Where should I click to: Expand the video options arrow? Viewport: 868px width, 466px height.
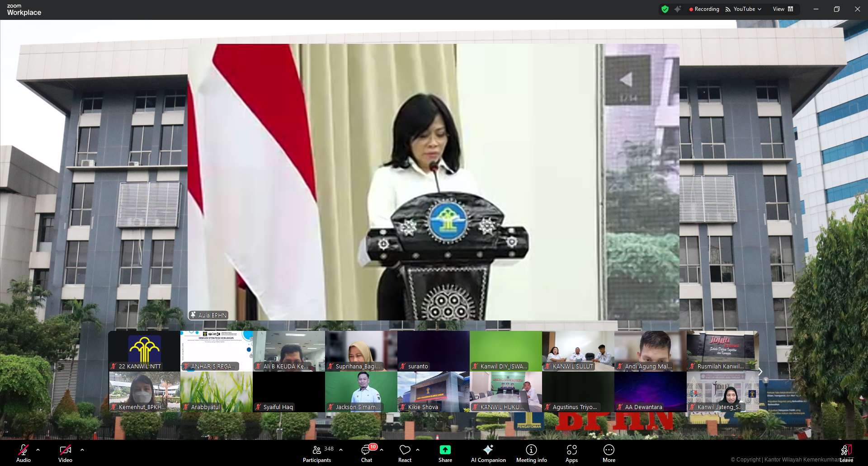point(82,450)
